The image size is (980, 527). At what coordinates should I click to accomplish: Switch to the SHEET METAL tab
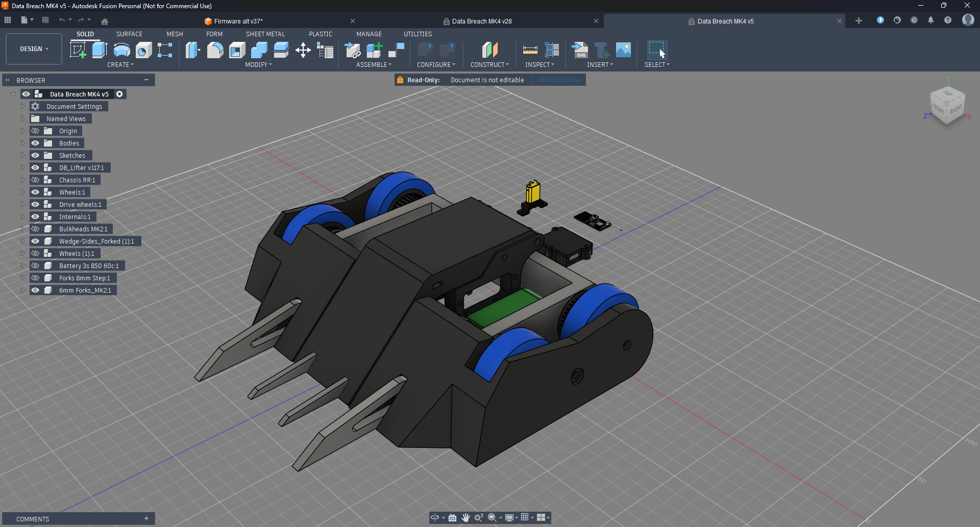point(265,34)
